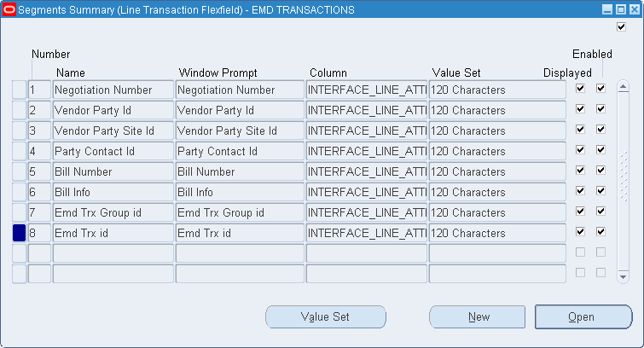Screen dimensions: 644x348
Task: Click Column field for Party Contact Id
Action: coord(366,151)
